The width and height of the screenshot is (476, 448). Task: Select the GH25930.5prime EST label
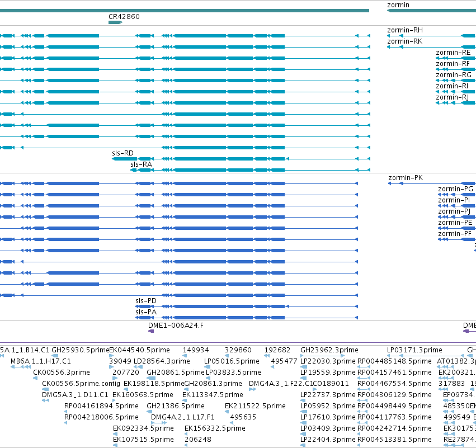(x=80, y=350)
